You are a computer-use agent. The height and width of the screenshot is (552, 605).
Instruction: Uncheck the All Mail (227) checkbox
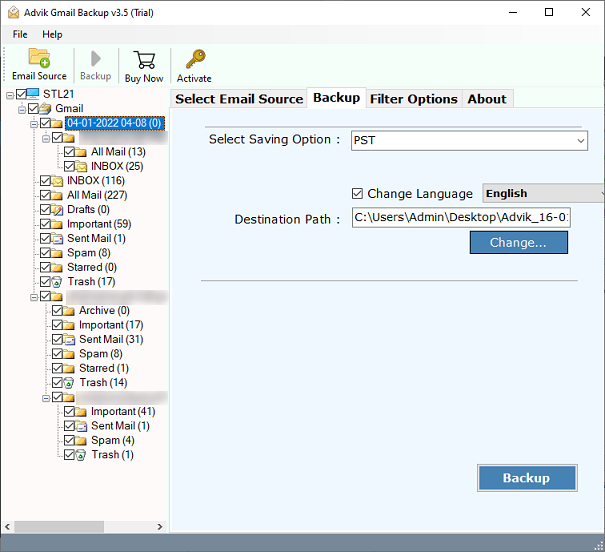pos(45,195)
